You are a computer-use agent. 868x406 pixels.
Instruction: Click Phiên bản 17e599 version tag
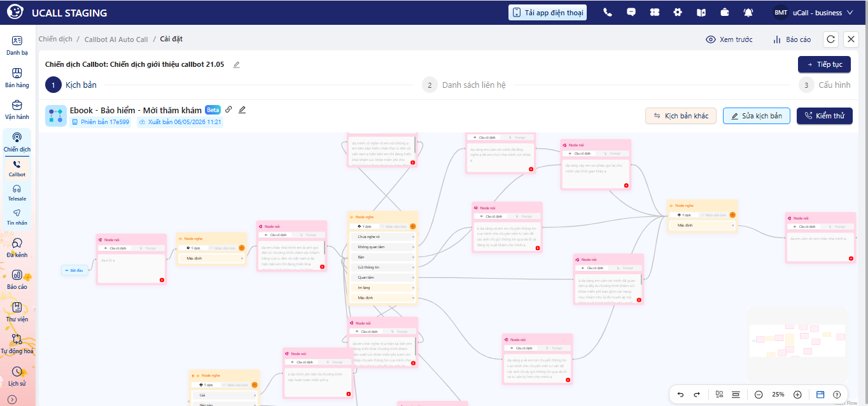pyautogui.click(x=101, y=122)
